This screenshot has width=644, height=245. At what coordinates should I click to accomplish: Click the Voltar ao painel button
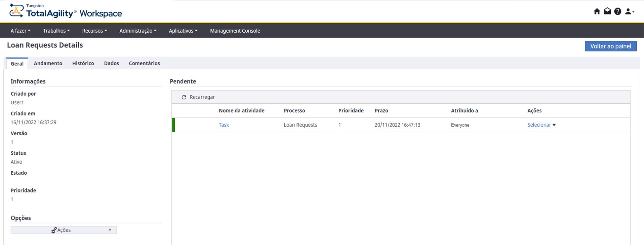click(x=610, y=46)
